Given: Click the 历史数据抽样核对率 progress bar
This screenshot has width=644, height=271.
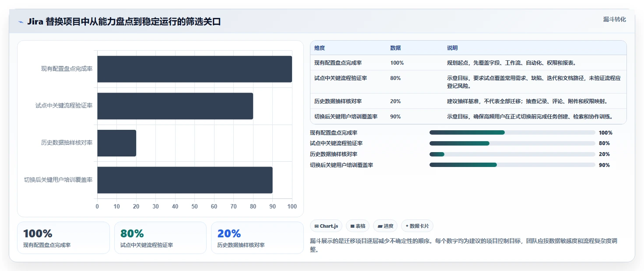Looking at the screenshot, I should (x=512, y=154).
